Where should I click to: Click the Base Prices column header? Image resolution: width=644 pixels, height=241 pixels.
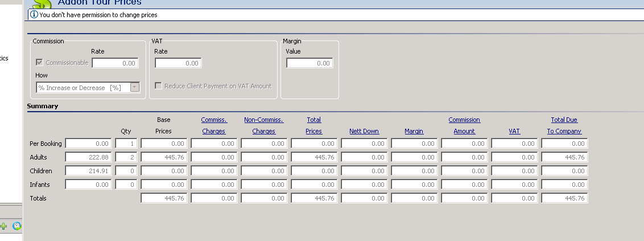[164, 125]
